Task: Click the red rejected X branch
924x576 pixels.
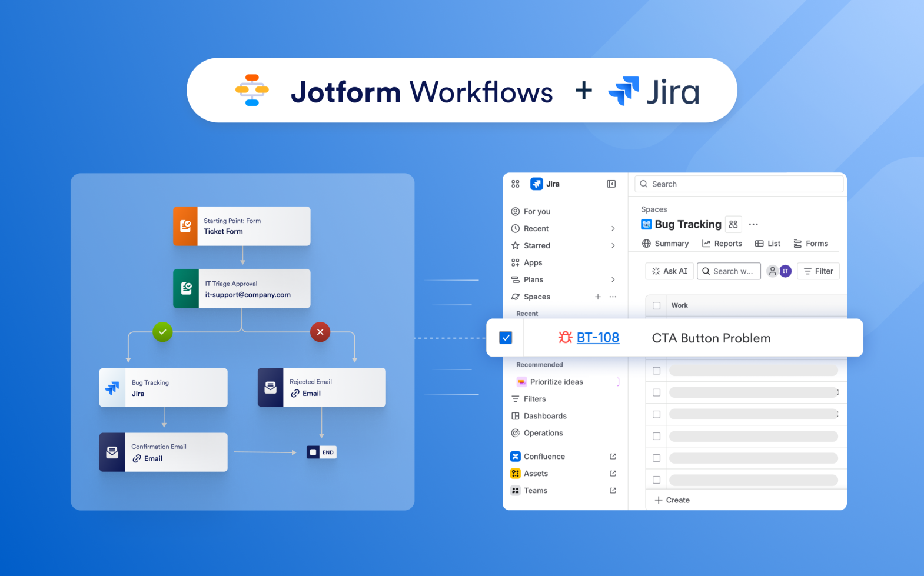Action: (x=320, y=332)
